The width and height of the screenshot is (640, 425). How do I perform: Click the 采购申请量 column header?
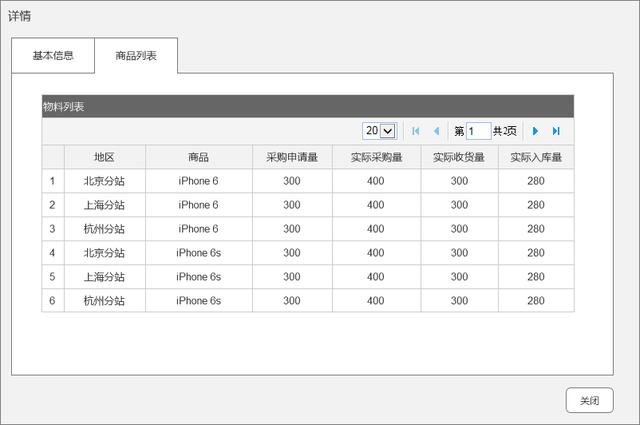tap(292, 157)
